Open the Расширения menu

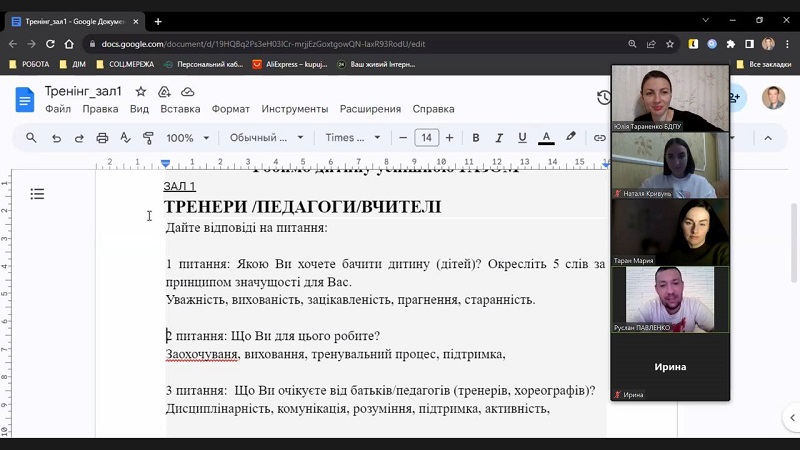(370, 109)
